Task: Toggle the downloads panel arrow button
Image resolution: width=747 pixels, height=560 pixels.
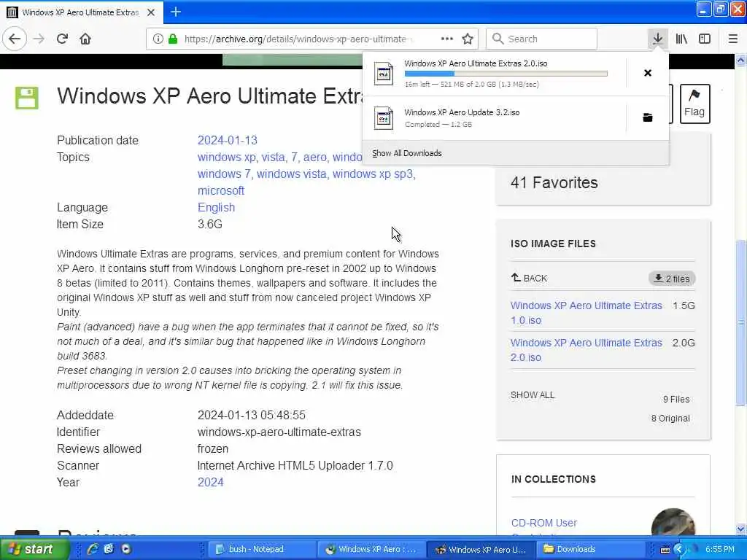Action: click(x=657, y=39)
